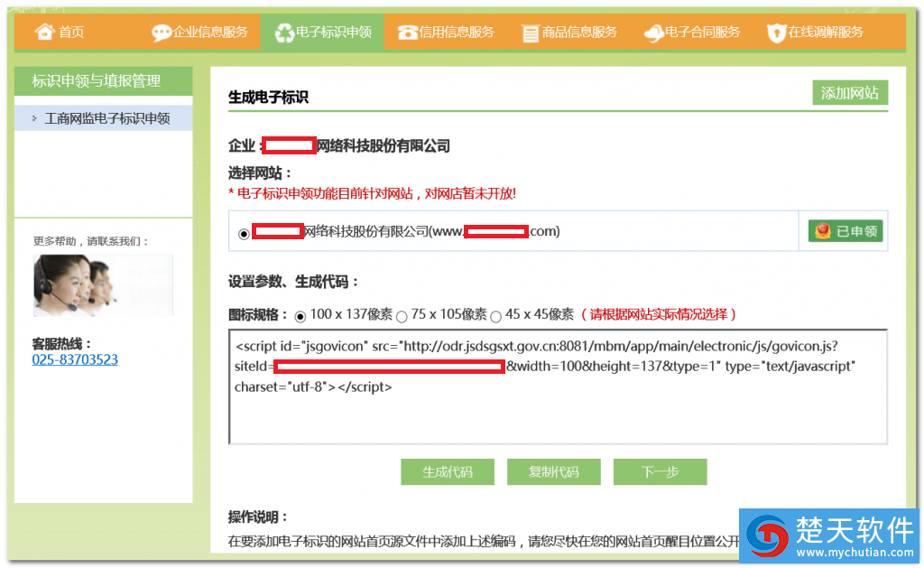924x568 pixels.
Task: Choose the 100 x 137像素 icon size
Action: coord(300,317)
